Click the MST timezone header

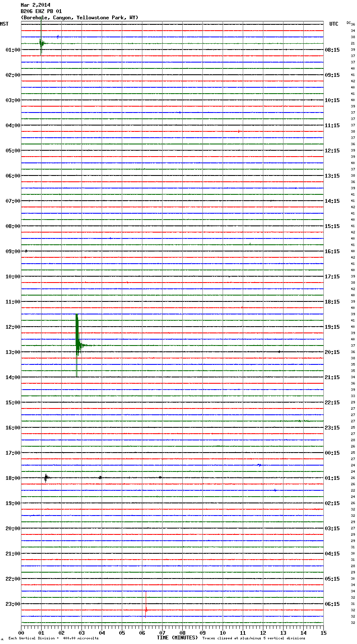click(x=4, y=24)
